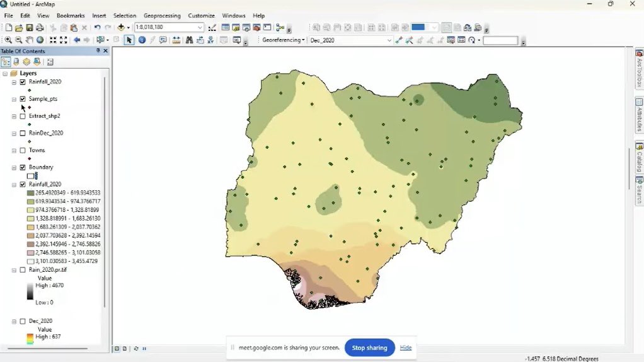
Task: Select the Pan hand tool
Action: pos(29,40)
